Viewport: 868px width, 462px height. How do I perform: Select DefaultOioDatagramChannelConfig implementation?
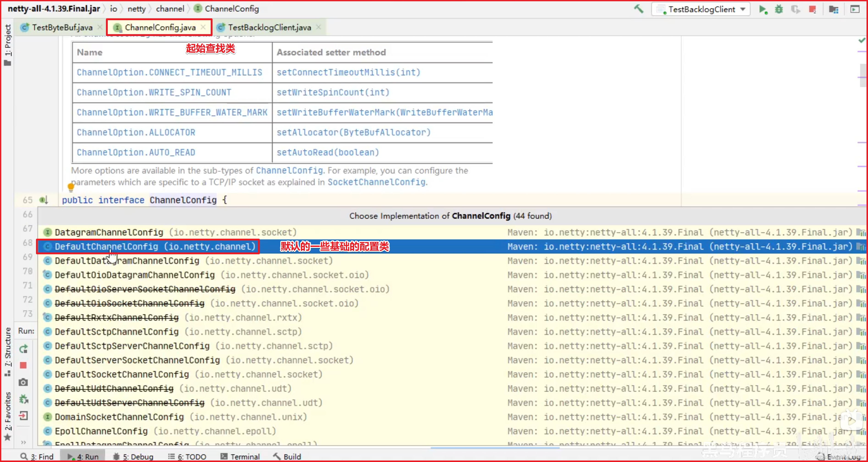[x=451, y=275]
